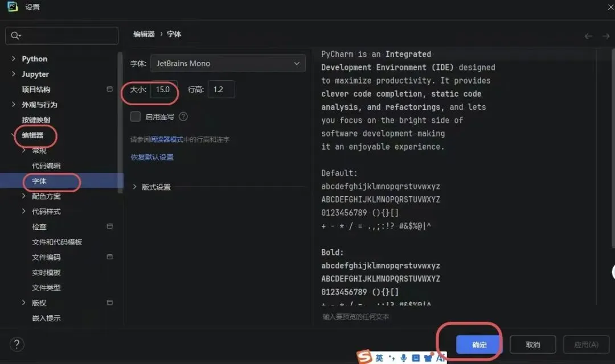Expand the 配色方案 subnode arrow
Viewport: 615px width, 364px height.
(24, 196)
